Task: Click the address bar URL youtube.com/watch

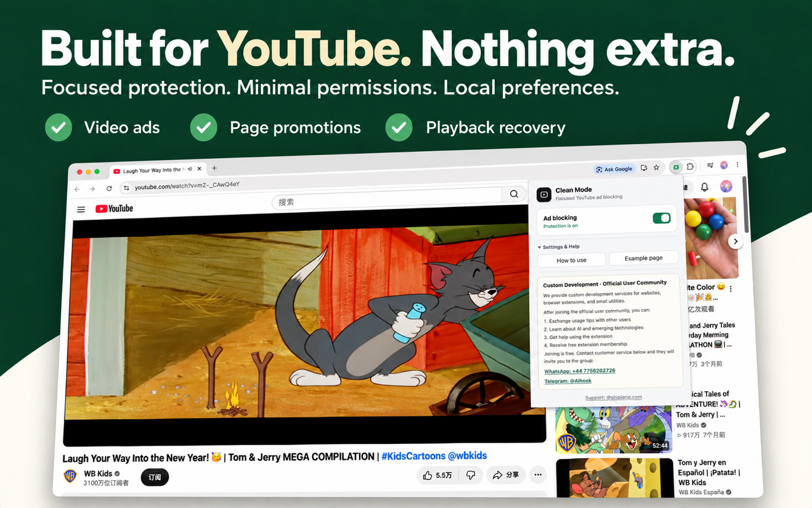Action: [187, 186]
